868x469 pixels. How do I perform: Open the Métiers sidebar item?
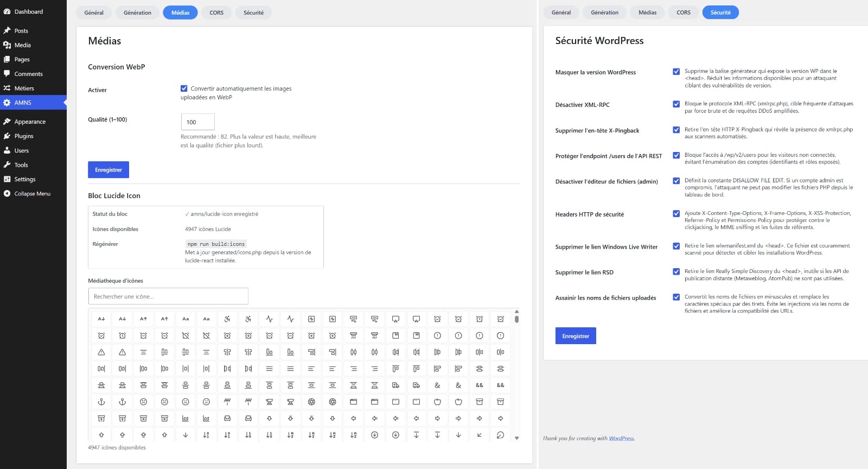(x=33, y=88)
